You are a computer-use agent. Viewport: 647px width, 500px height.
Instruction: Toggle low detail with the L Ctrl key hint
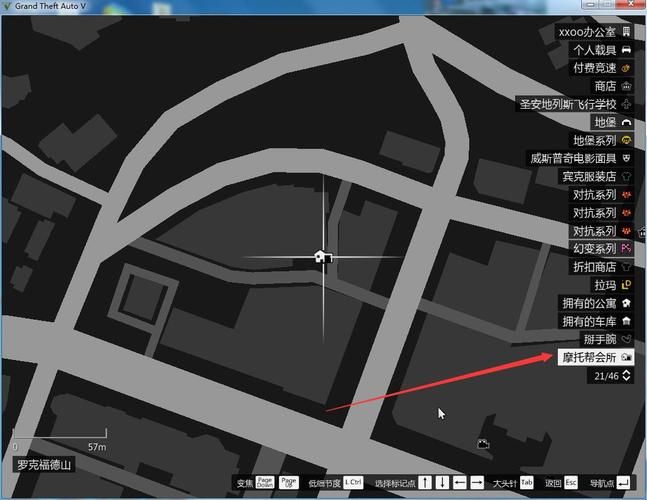pos(353,482)
